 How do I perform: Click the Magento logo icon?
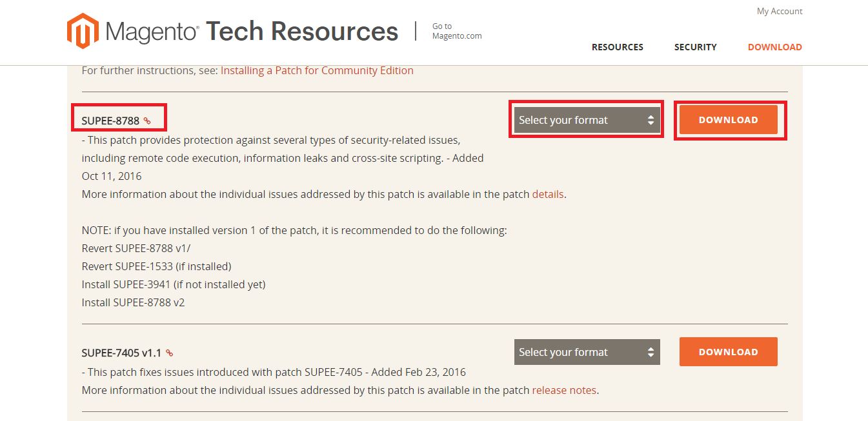coord(83,31)
